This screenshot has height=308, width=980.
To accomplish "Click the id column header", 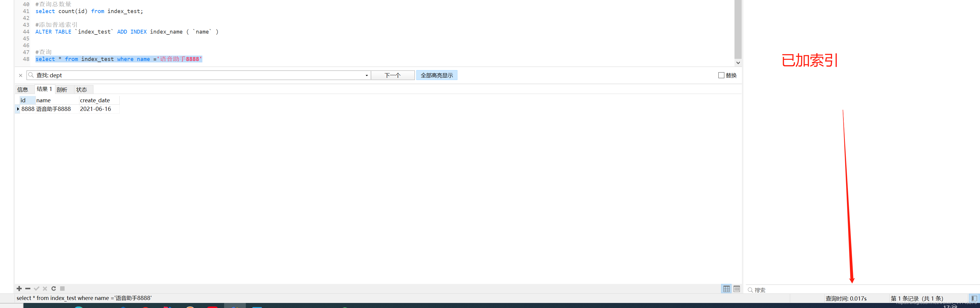I will coord(27,100).
